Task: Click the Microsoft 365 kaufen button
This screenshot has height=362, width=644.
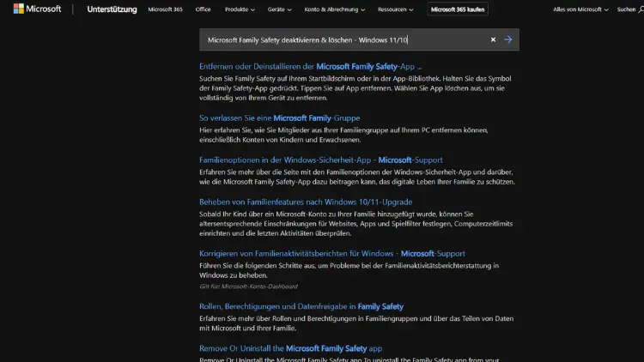Action: (x=458, y=9)
